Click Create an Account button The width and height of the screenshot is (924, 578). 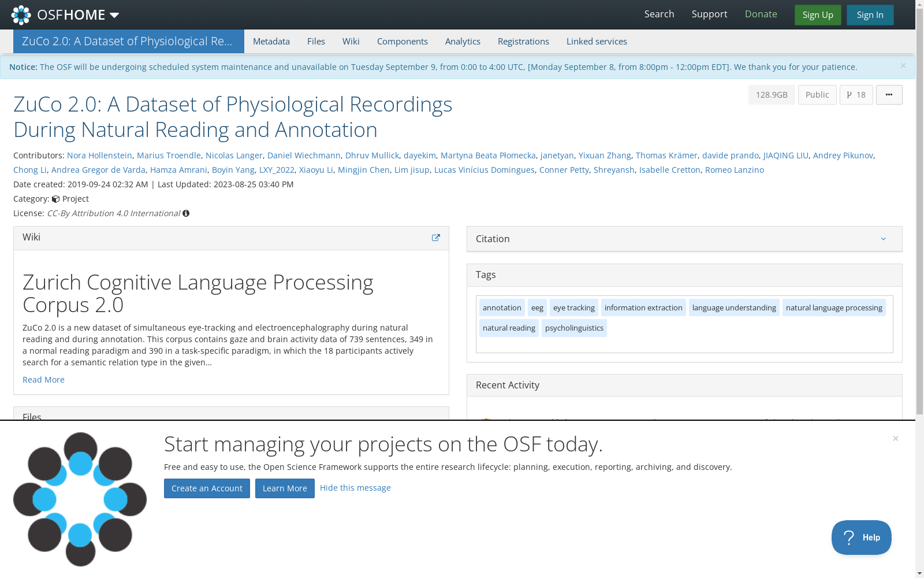coord(207,488)
